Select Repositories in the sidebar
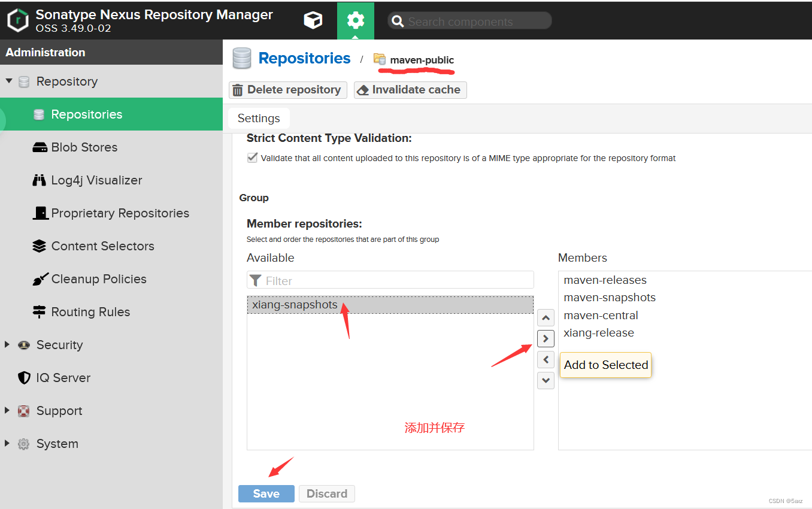812x509 pixels. point(111,114)
